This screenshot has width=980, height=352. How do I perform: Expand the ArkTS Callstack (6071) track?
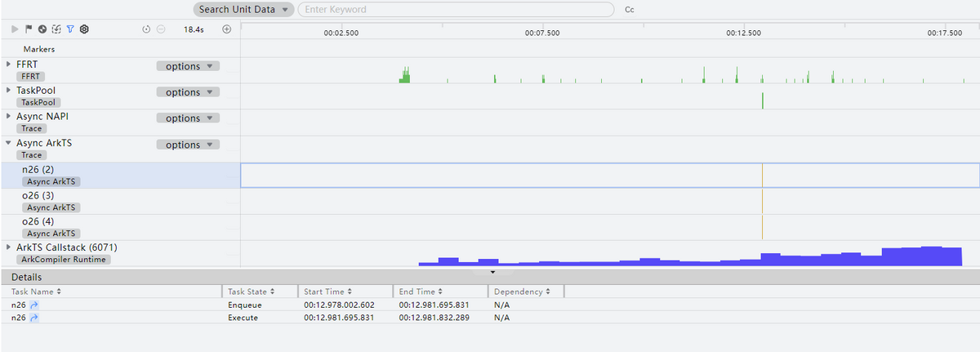click(9, 247)
